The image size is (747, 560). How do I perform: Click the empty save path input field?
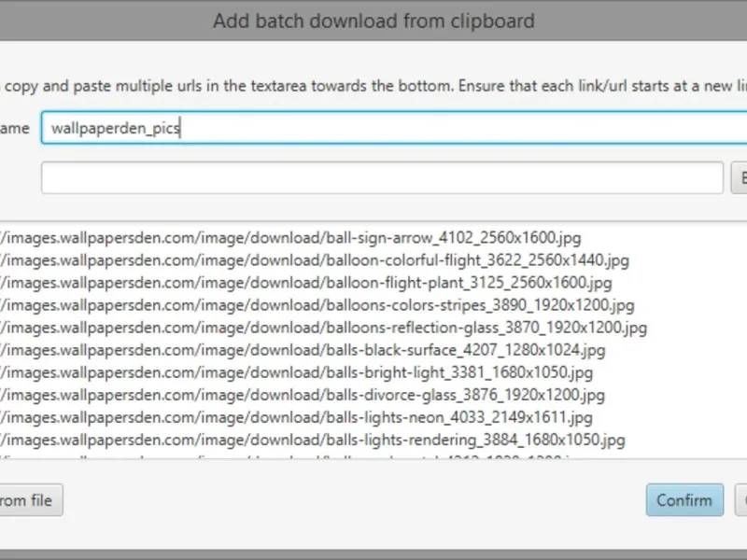[382, 177]
